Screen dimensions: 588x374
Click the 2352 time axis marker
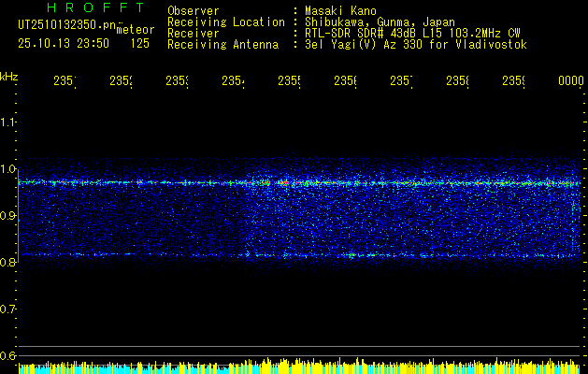point(122,81)
